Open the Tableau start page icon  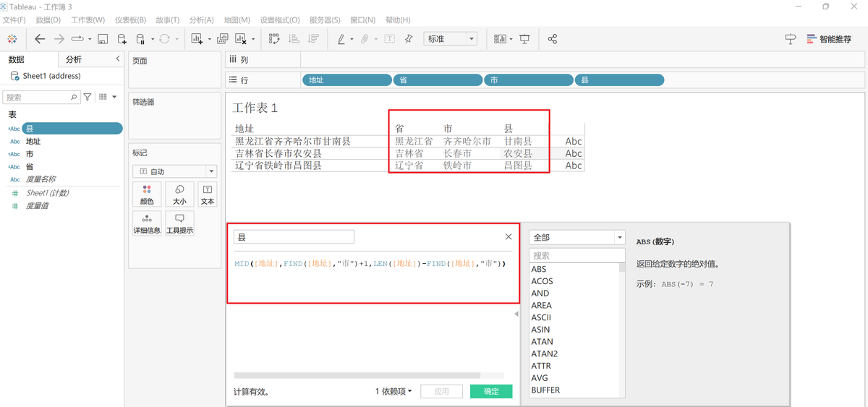coord(12,39)
